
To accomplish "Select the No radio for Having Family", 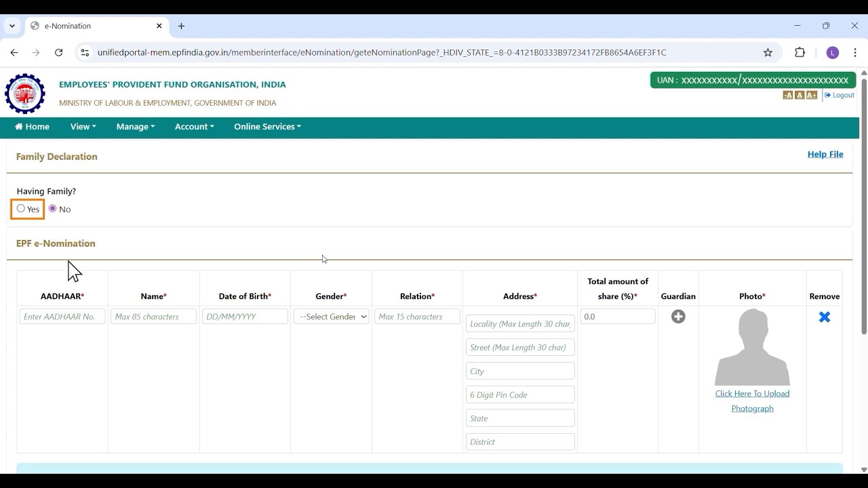I will 53,209.
